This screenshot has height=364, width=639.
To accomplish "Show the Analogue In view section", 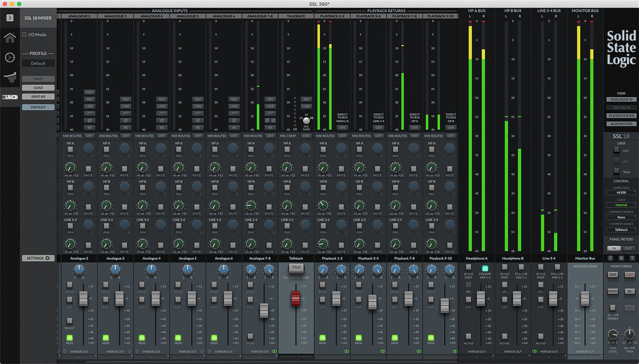I will 621,100.
